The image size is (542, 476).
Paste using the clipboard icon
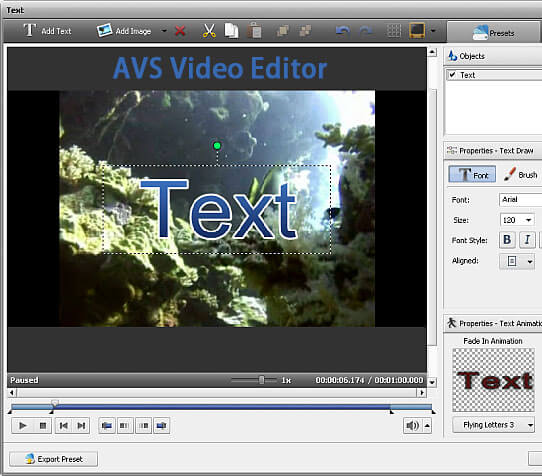point(254,31)
